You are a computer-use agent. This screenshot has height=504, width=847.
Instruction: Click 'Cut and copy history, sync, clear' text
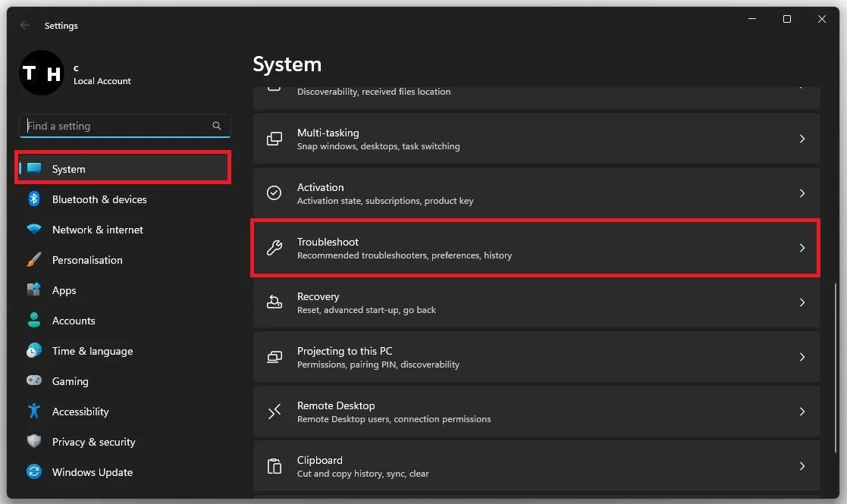tap(362, 473)
